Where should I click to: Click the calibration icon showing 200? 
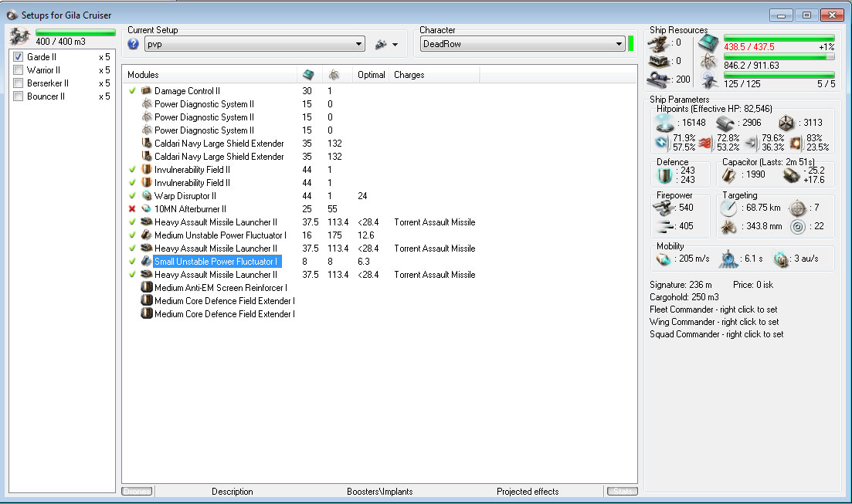point(659,79)
